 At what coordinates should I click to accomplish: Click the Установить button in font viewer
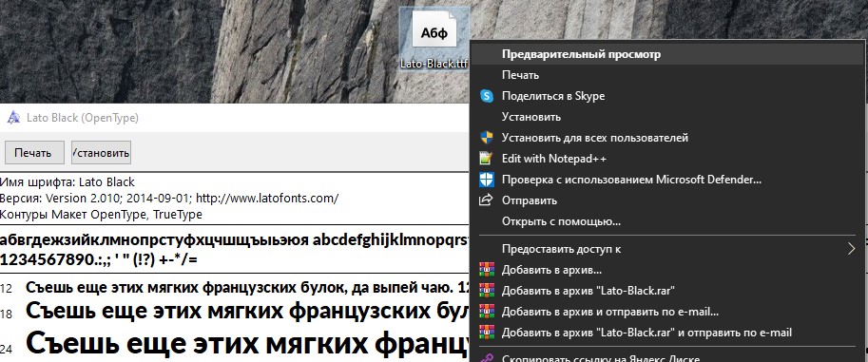click(x=102, y=153)
